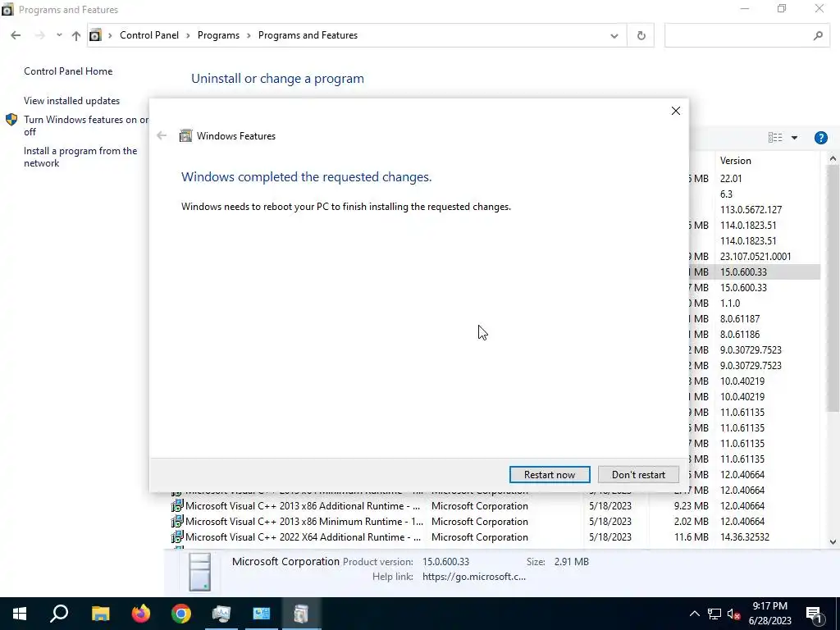Click the scroll down arrow of program list
The width and height of the screenshot is (840, 630).
833,542
